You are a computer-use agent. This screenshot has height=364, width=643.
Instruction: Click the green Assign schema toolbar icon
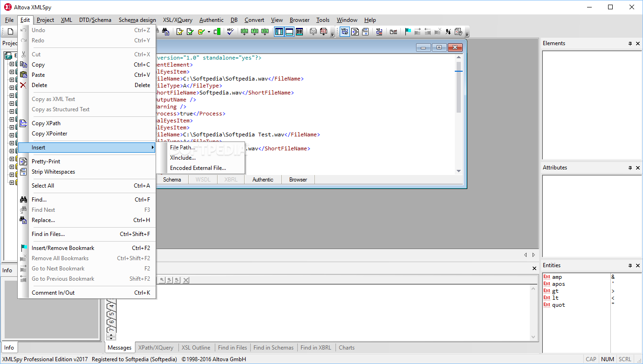point(217,32)
